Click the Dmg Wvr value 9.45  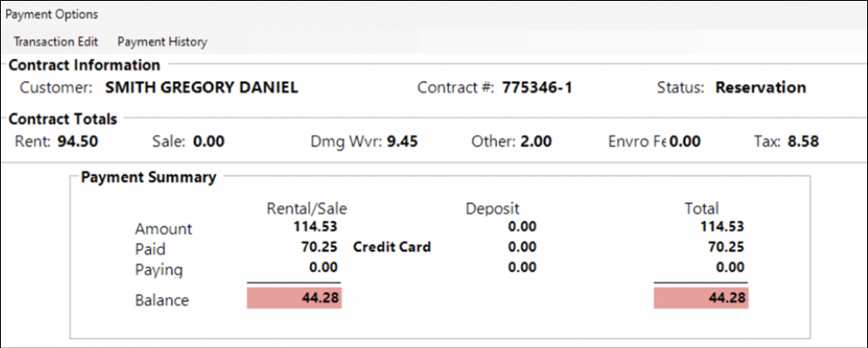403,141
